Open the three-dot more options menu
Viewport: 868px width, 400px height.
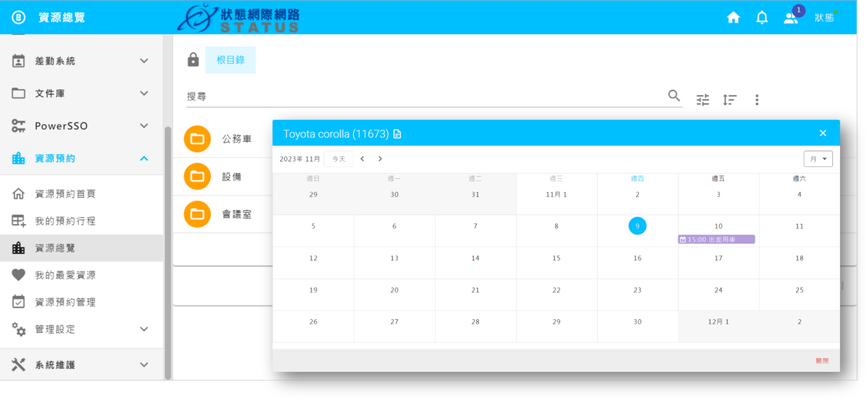coord(757,100)
